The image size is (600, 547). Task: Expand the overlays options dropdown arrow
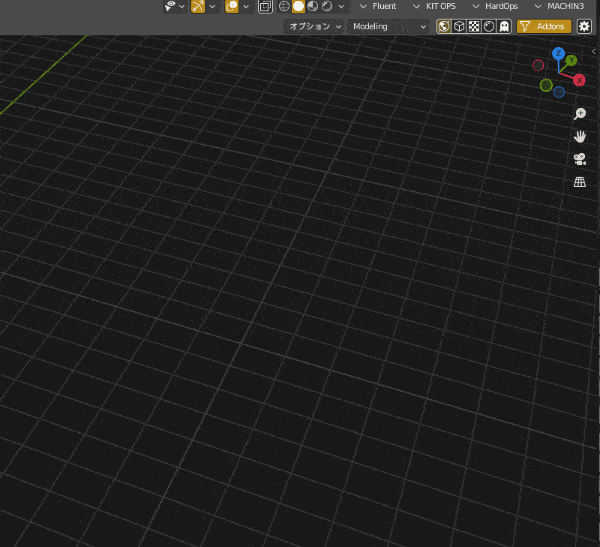tap(246, 7)
